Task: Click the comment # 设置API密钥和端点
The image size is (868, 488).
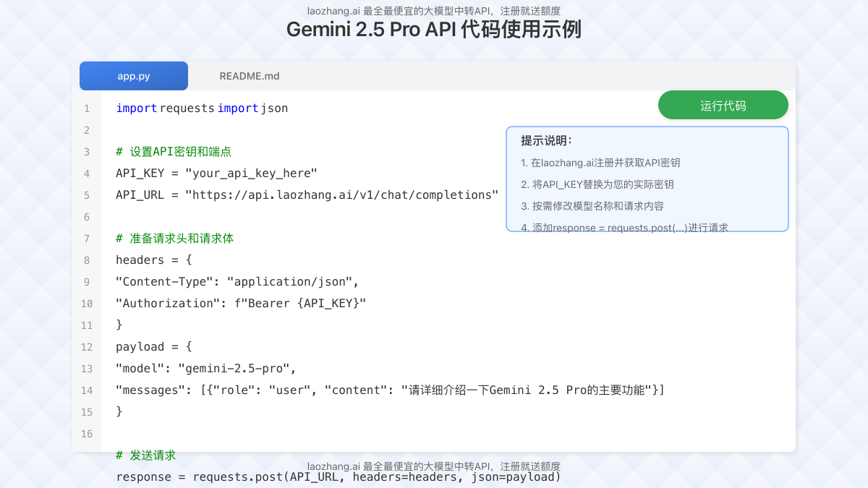Action: pyautogui.click(x=174, y=152)
